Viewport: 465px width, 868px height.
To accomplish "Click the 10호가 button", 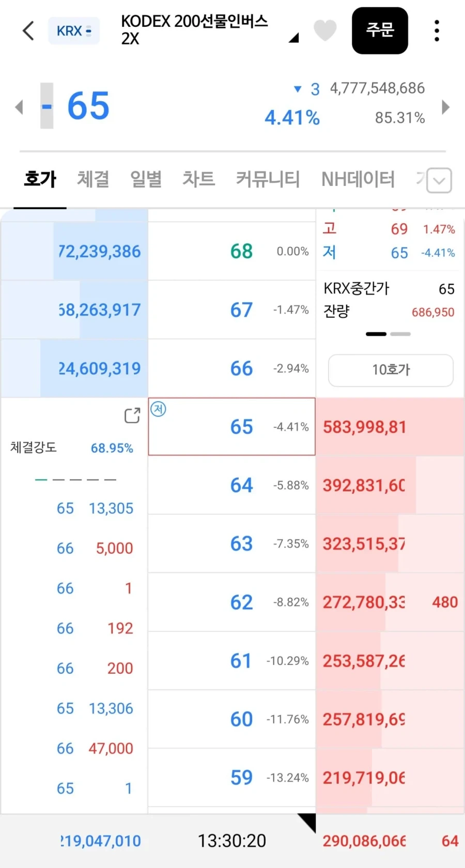I will tap(391, 370).
